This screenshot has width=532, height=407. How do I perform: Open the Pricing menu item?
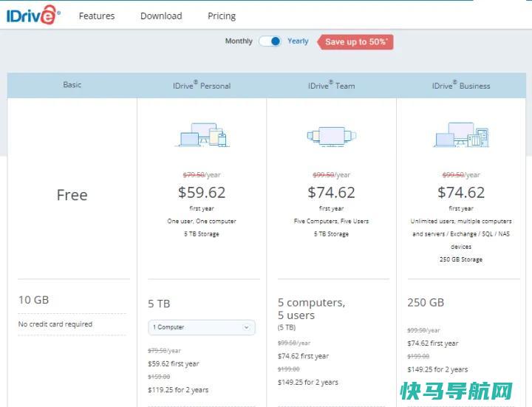(222, 16)
